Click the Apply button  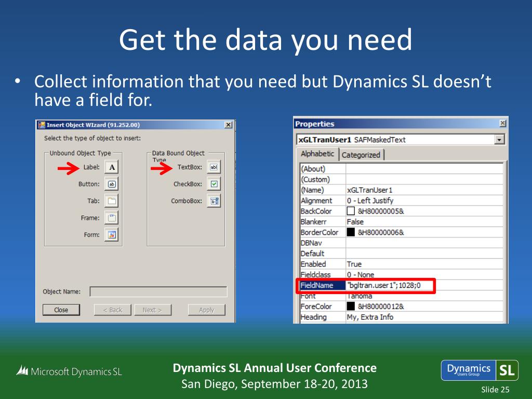[207, 310]
